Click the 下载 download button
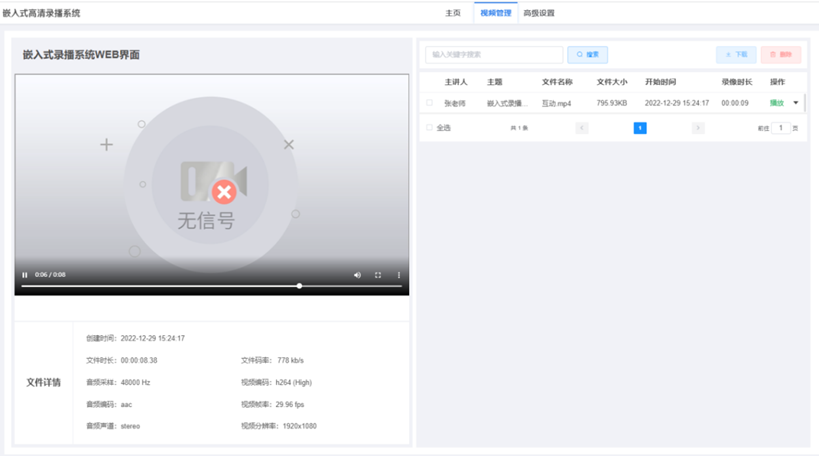The height and width of the screenshot is (456, 819). coord(736,55)
